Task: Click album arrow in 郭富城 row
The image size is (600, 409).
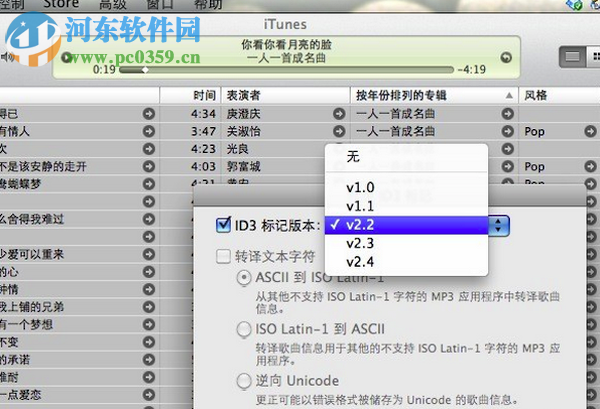Action: coord(507,166)
